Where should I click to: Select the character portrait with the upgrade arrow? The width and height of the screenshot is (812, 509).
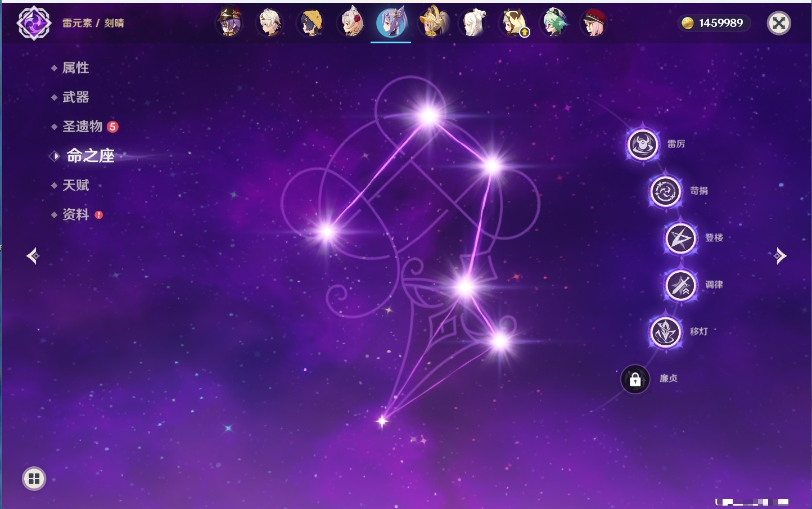(514, 23)
